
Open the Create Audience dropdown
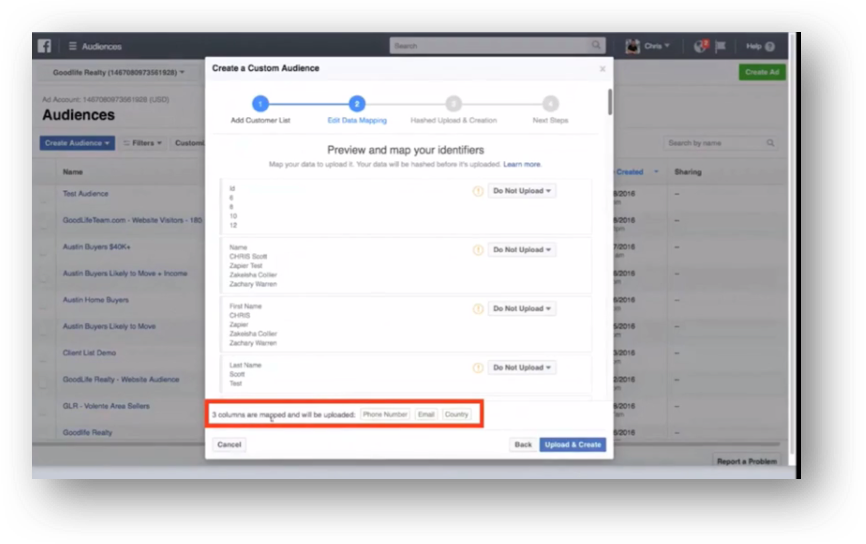click(x=77, y=143)
